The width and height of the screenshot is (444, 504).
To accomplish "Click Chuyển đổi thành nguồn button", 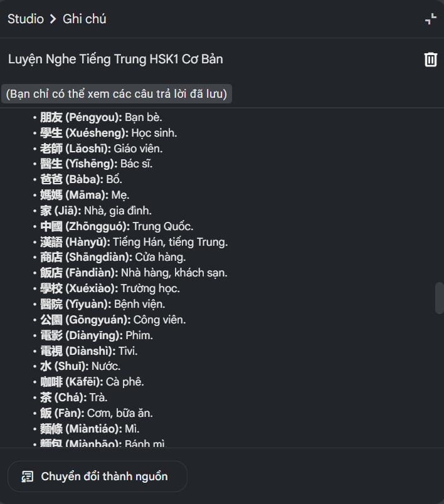I will point(97,476).
